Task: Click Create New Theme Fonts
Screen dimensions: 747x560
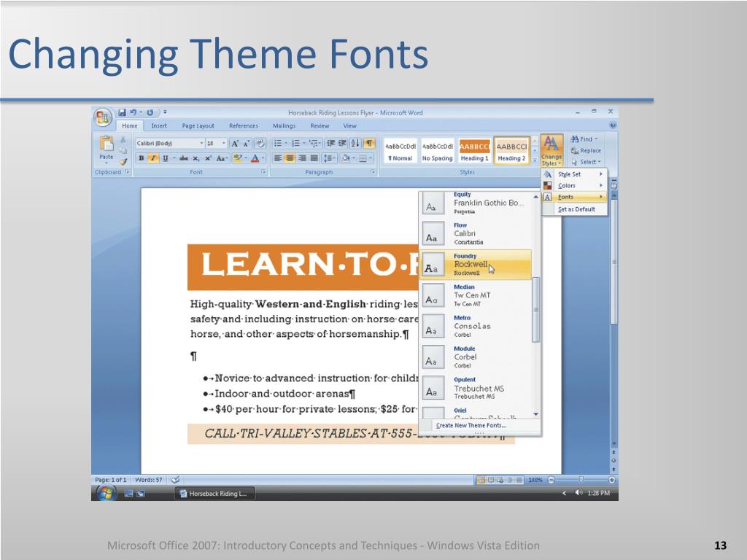Action: coord(471,425)
